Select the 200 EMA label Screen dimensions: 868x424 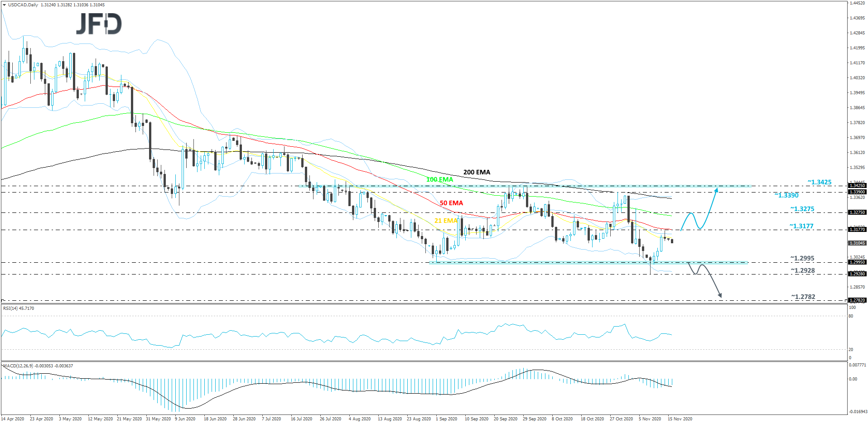(477, 172)
